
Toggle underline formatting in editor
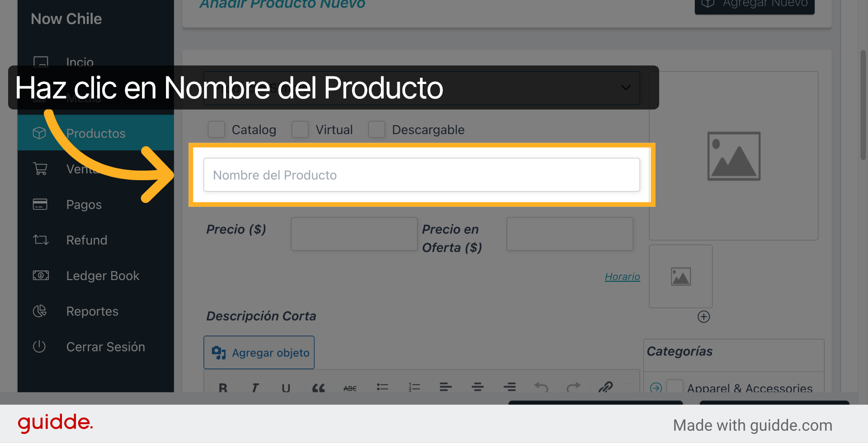(x=286, y=387)
